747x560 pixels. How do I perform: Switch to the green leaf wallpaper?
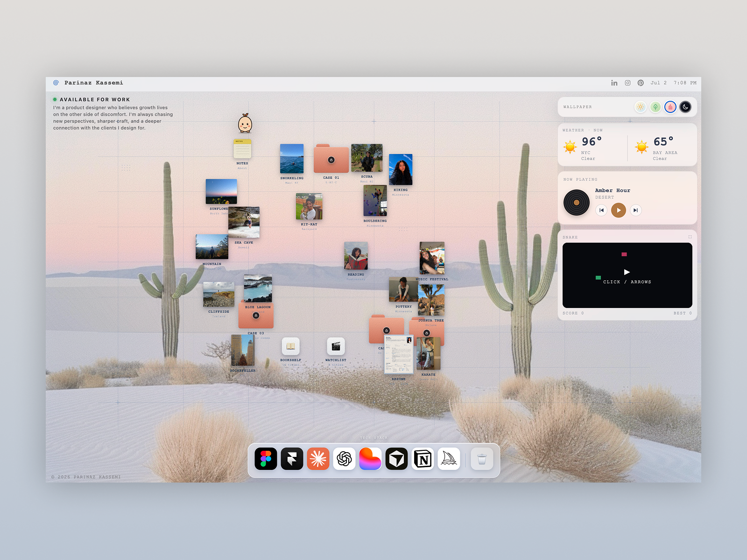click(x=655, y=107)
